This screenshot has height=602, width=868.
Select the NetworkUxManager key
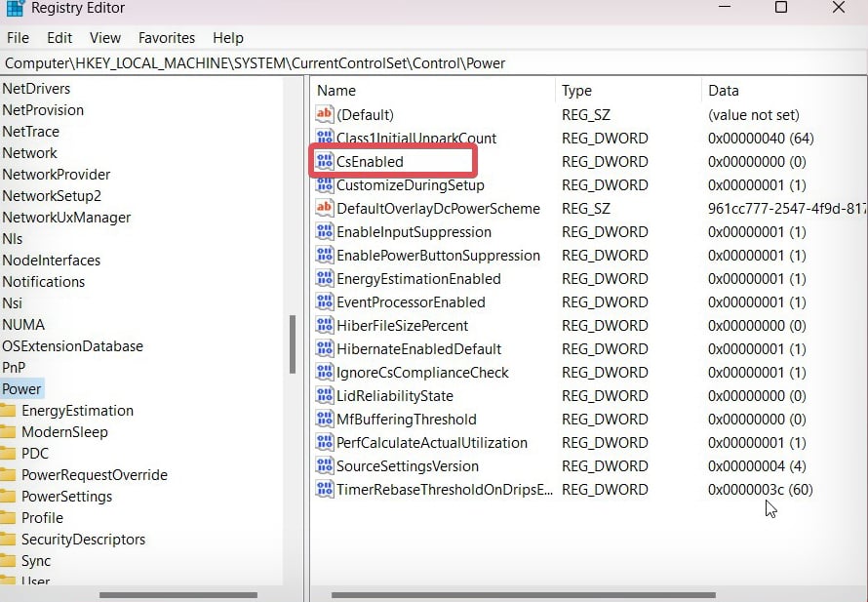[x=66, y=218]
